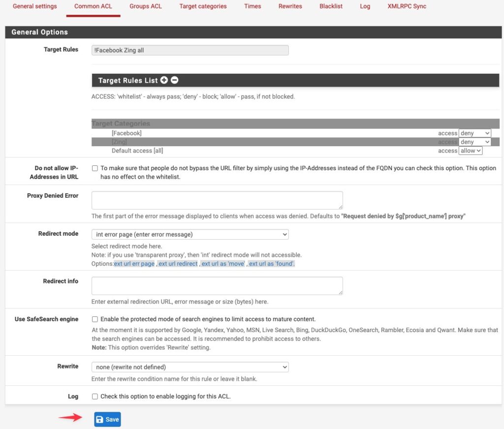Select the ext url as 'move' link
Viewport: 504px width, 429px height.
pyautogui.click(x=223, y=264)
